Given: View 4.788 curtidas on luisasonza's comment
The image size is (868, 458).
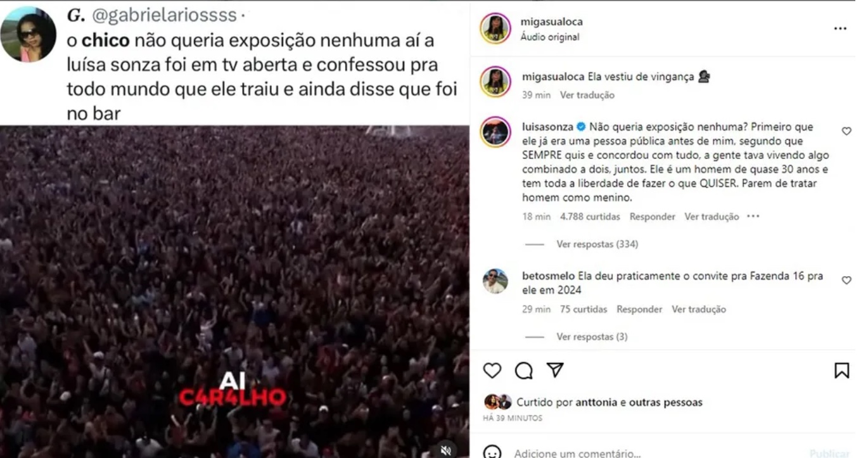Looking at the screenshot, I should pyautogui.click(x=590, y=217).
